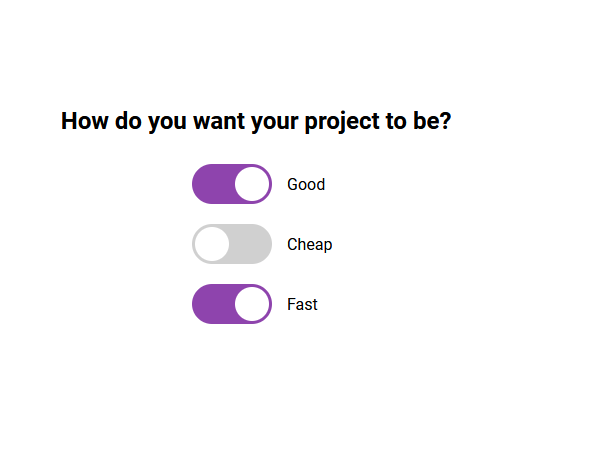The width and height of the screenshot is (592, 461).
Task: Click the Cheap label text
Action: pyautogui.click(x=310, y=244)
